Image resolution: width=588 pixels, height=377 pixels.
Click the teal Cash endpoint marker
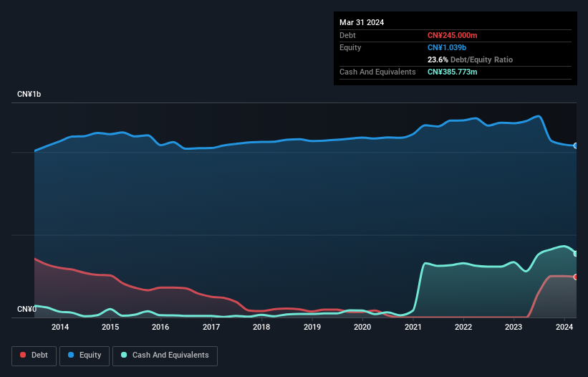pos(576,254)
